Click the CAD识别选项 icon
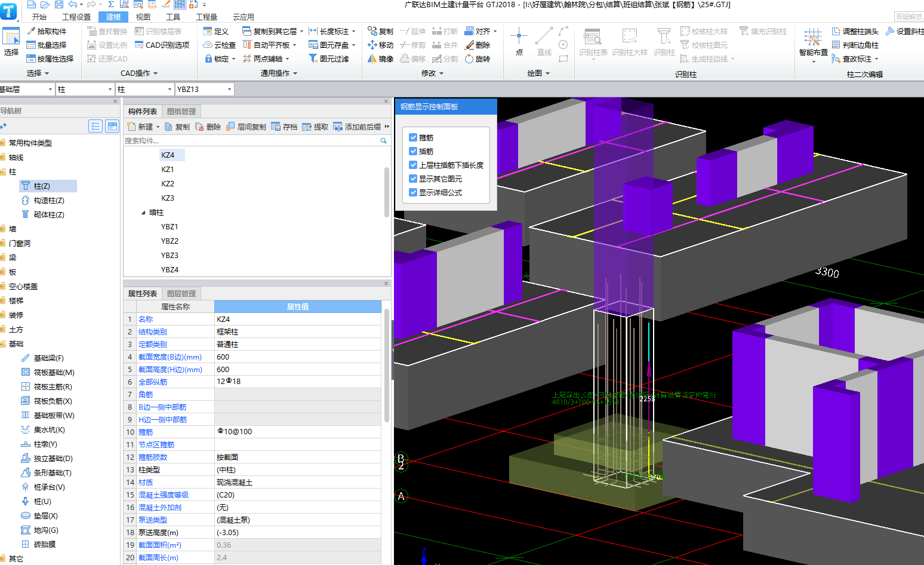Viewport: 924px width, 565px height. click(x=139, y=45)
